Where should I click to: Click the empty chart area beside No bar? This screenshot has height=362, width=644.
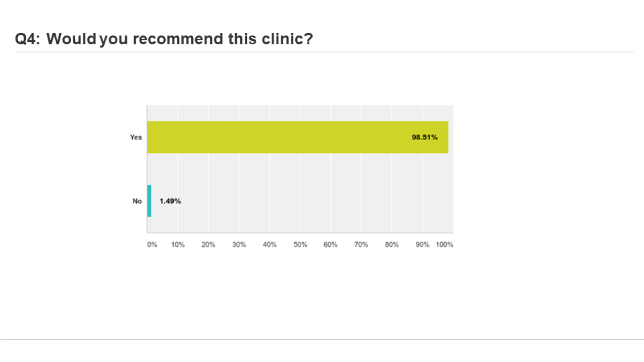click(316, 201)
